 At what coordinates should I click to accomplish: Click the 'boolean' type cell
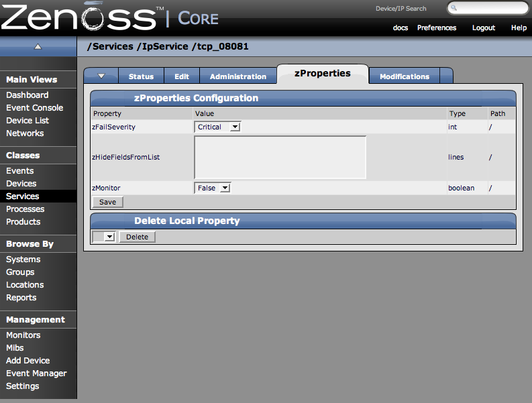pyautogui.click(x=461, y=188)
